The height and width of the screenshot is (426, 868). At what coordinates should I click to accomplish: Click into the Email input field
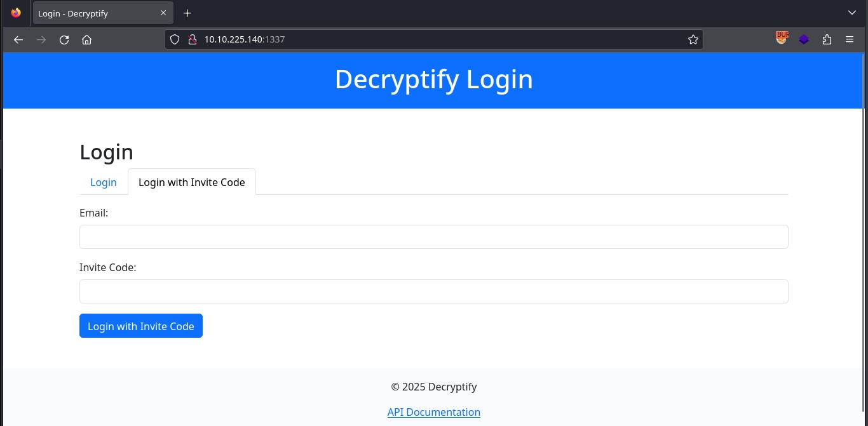pyautogui.click(x=433, y=237)
